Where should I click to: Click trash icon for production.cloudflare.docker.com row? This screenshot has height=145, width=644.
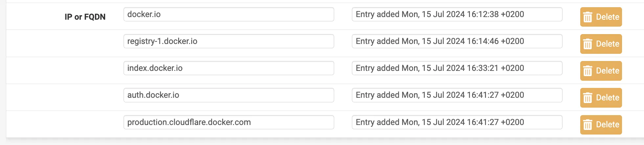pos(587,125)
